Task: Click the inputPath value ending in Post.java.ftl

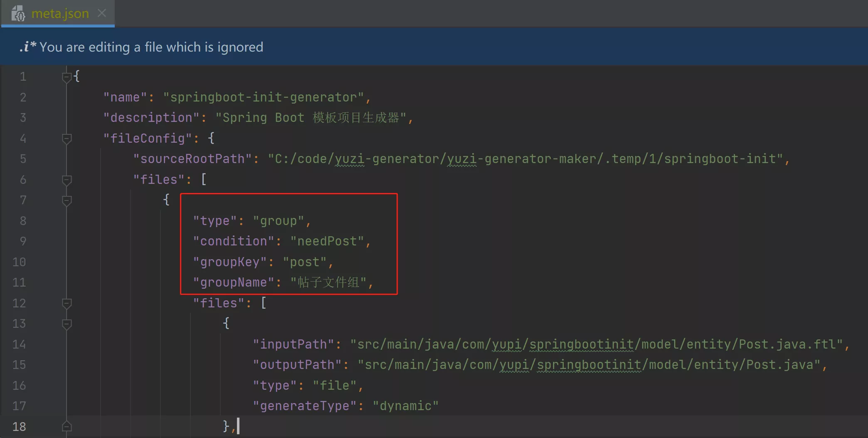Action: point(597,344)
